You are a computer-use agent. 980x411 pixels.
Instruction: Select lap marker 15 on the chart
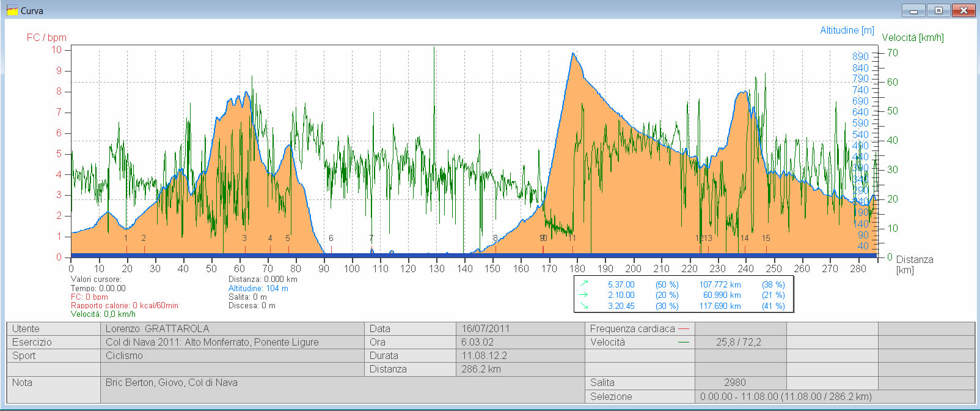(766, 239)
